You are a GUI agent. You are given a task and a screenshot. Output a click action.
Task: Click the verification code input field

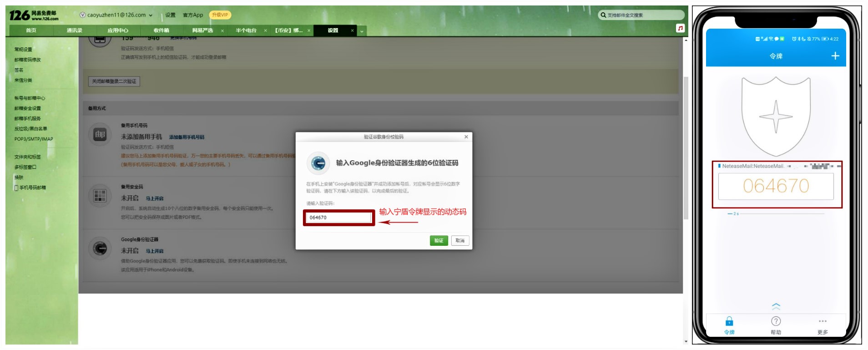click(339, 218)
